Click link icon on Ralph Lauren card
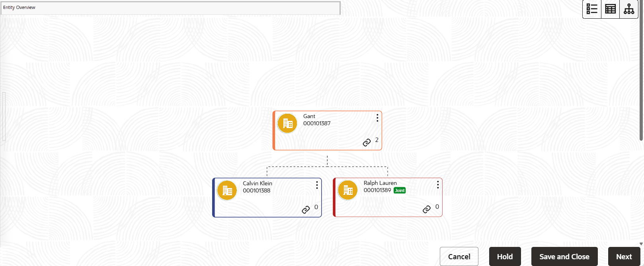 [x=427, y=209]
